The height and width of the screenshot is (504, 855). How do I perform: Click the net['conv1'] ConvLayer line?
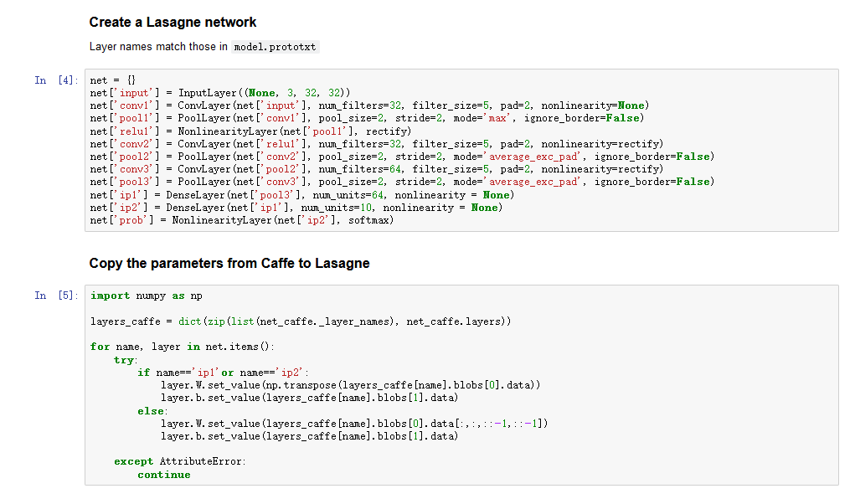click(368, 105)
